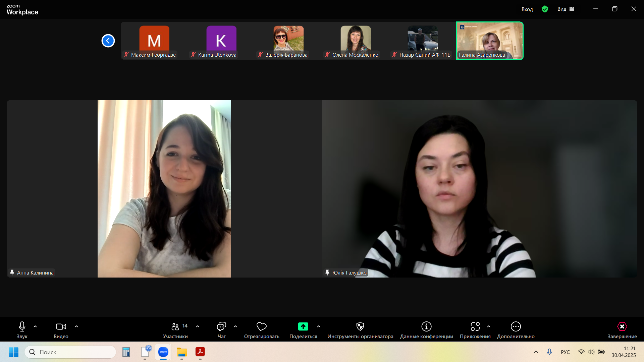Open volume speaker tray icon
Screen dimensions: 644x362
click(x=591, y=352)
